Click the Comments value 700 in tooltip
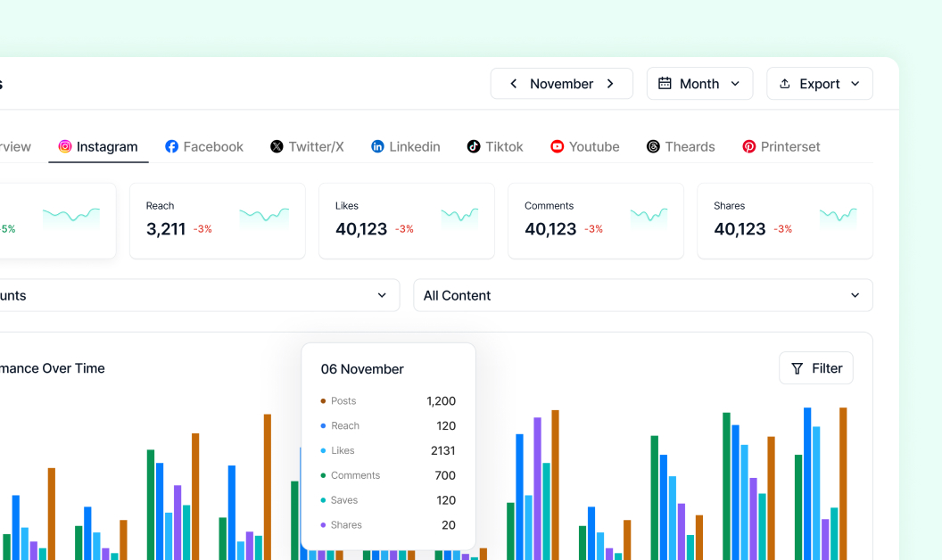This screenshot has width=942, height=560. (x=445, y=475)
